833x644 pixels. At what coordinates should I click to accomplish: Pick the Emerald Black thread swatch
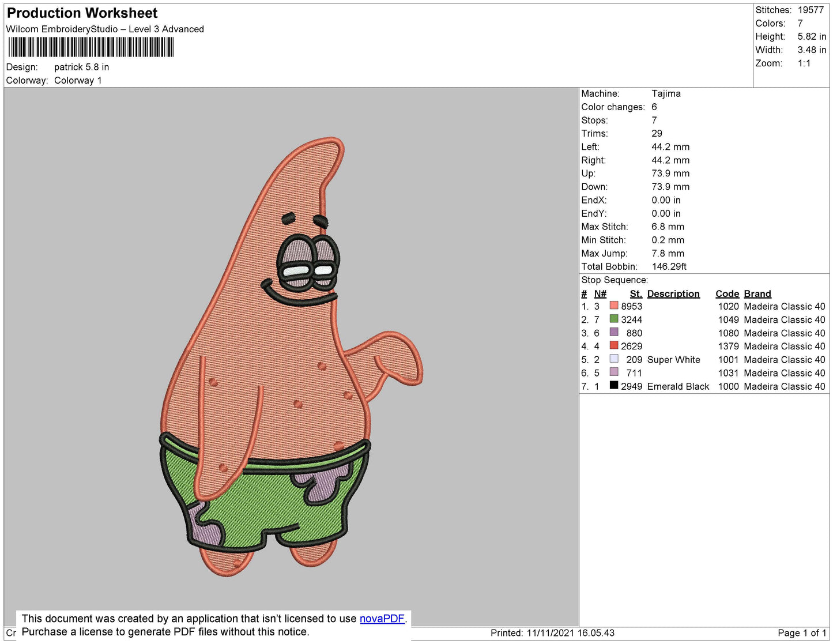[614, 385]
